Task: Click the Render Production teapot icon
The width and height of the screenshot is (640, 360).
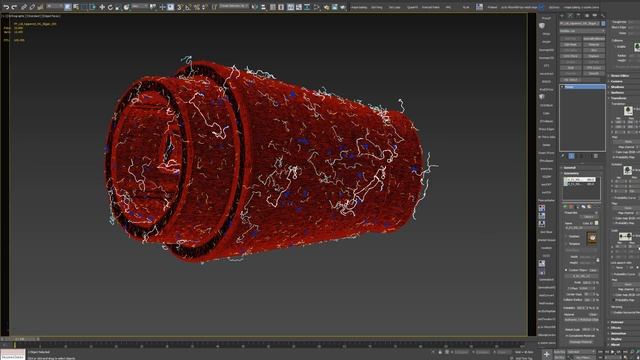Action: (342, 7)
